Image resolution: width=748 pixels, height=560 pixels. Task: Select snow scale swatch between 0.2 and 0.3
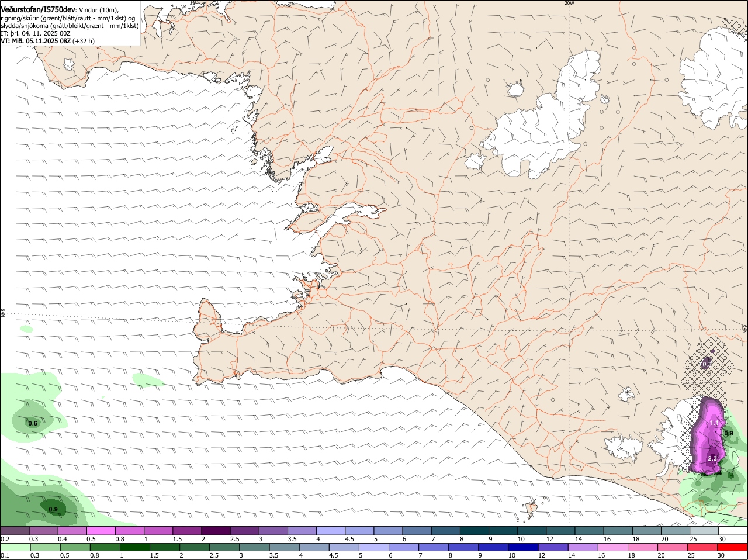point(15,531)
